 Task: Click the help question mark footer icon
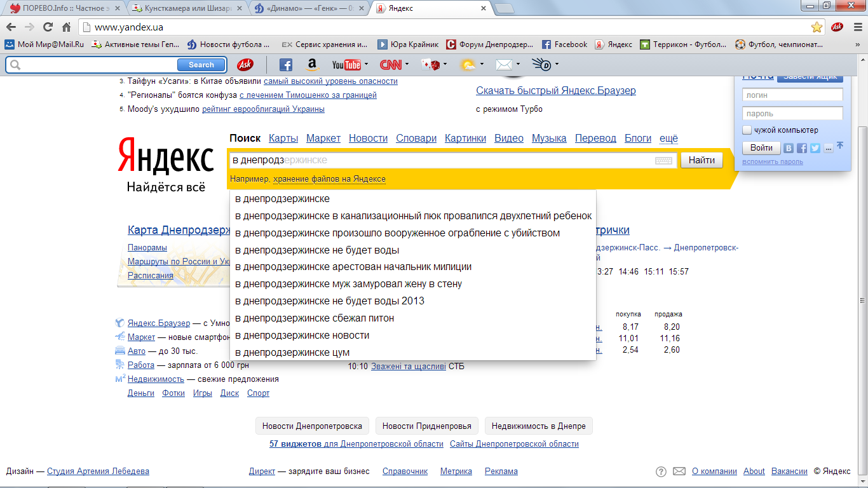click(x=661, y=471)
